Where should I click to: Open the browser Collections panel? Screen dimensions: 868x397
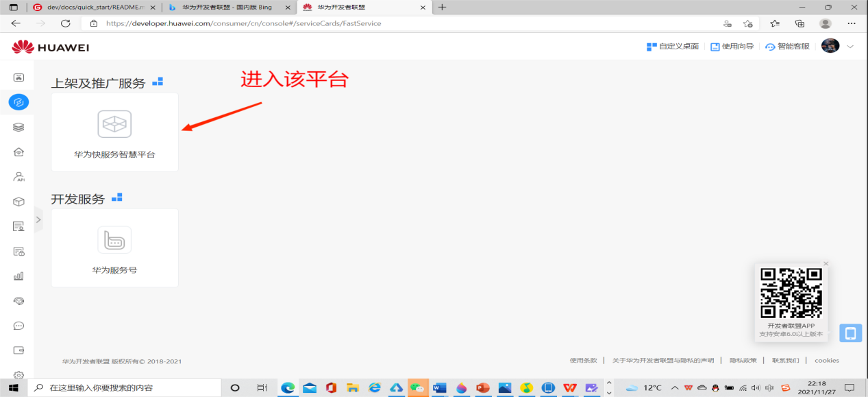(x=799, y=23)
